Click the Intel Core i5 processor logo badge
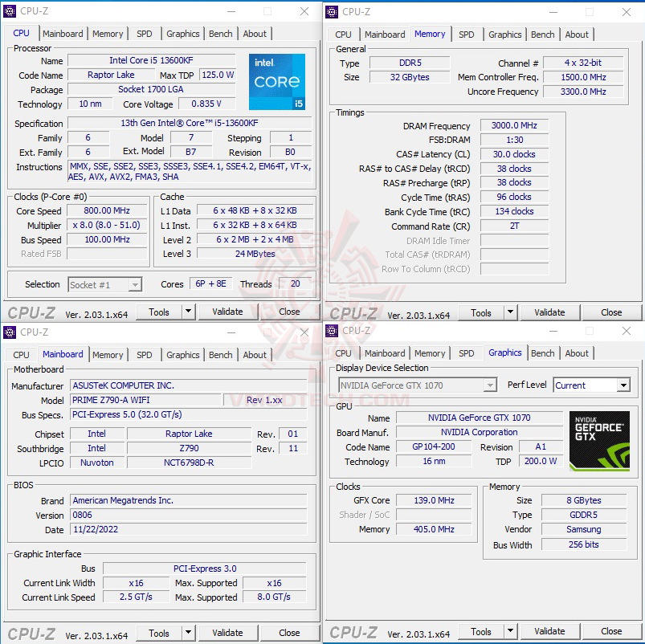645x644 pixels. pyautogui.click(x=276, y=82)
